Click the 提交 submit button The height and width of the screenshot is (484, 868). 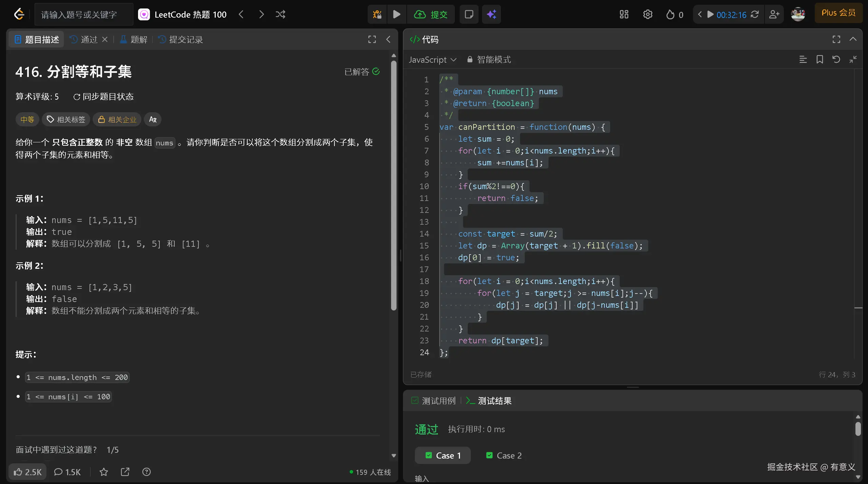[431, 14]
